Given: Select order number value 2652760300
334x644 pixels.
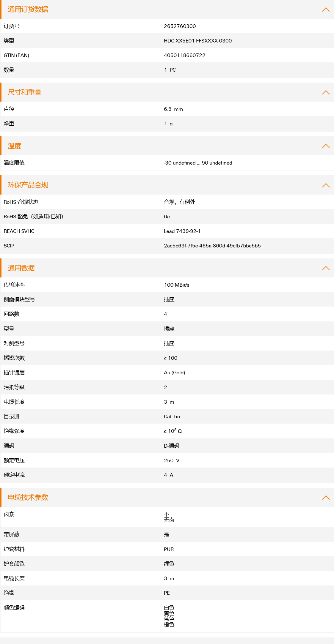Looking at the screenshot, I should tap(180, 26).
